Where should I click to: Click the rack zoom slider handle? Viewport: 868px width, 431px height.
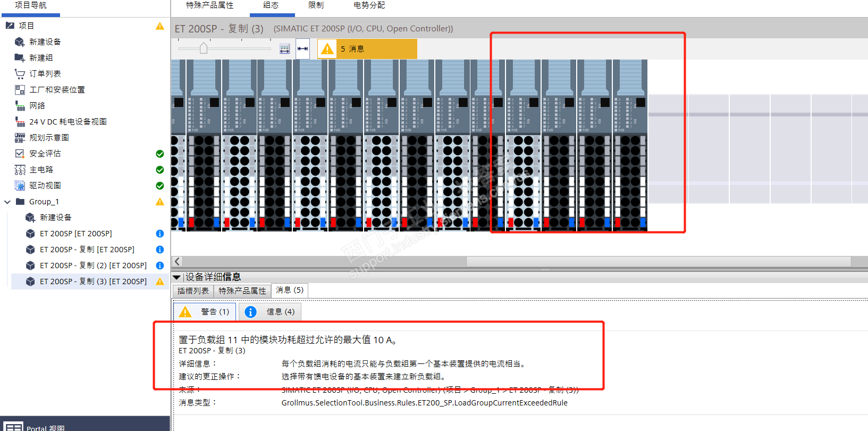[x=204, y=48]
